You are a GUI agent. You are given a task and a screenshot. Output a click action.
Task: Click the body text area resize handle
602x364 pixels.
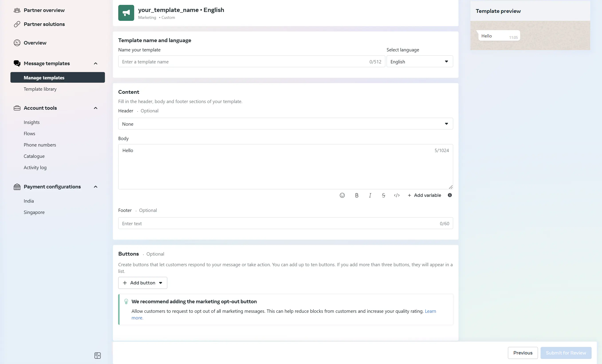coord(451,187)
